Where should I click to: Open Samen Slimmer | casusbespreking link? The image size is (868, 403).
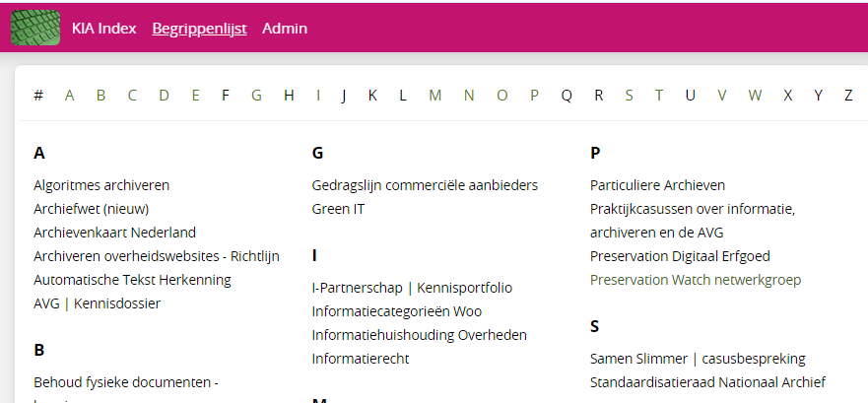pos(698,358)
